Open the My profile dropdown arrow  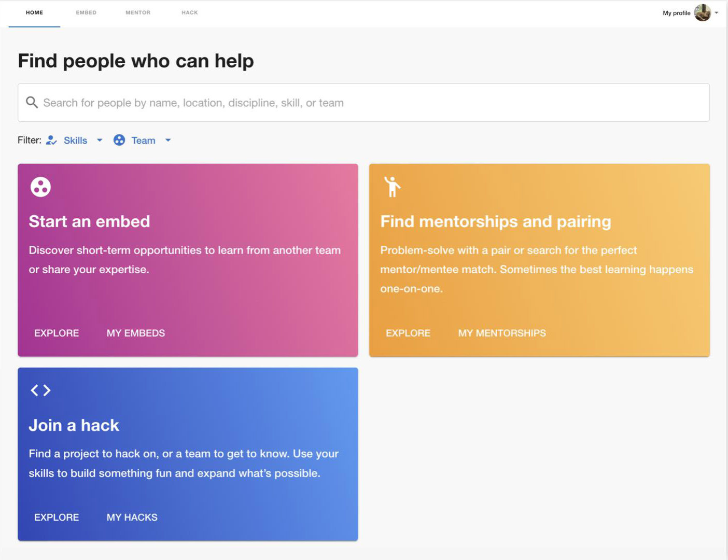tap(717, 12)
